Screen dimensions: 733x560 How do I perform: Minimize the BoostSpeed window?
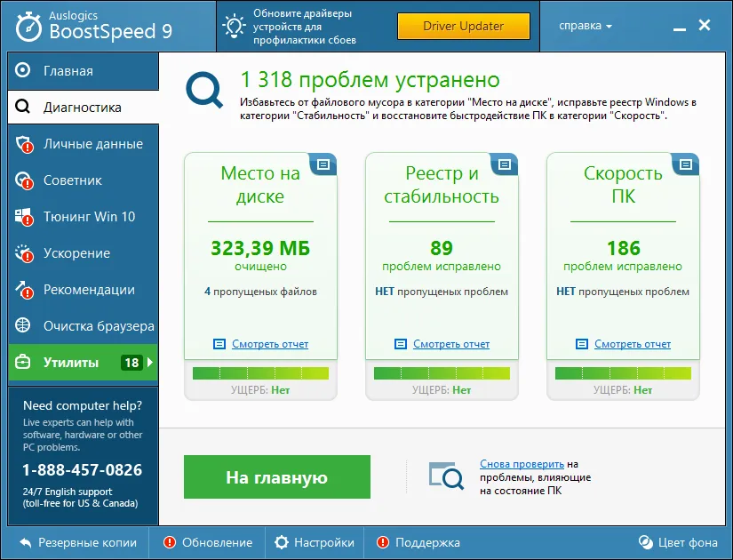click(x=679, y=29)
